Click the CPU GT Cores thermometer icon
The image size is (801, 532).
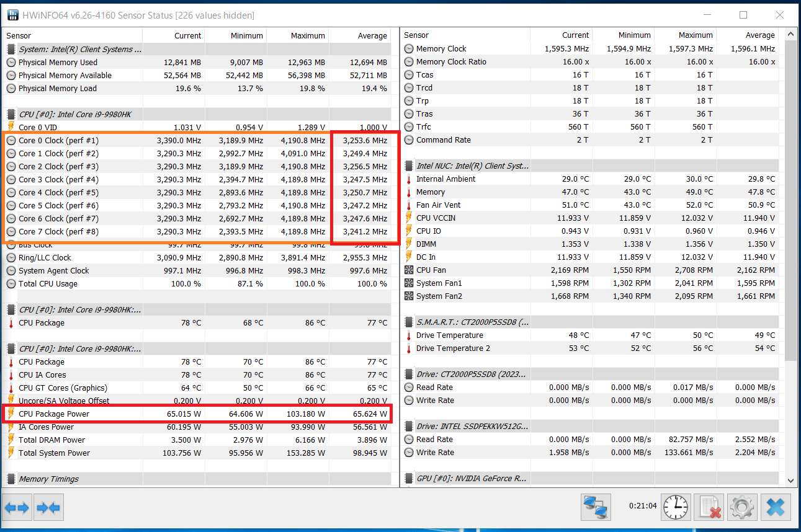click(x=11, y=388)
